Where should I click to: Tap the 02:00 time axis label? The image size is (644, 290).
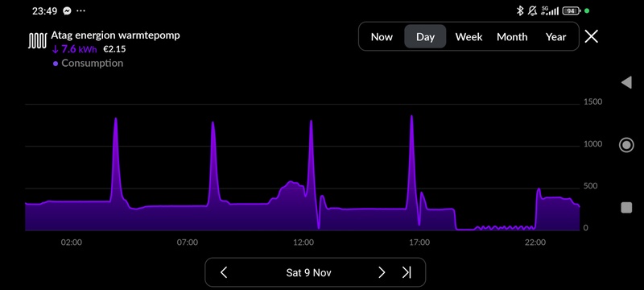tap(72, 242)
